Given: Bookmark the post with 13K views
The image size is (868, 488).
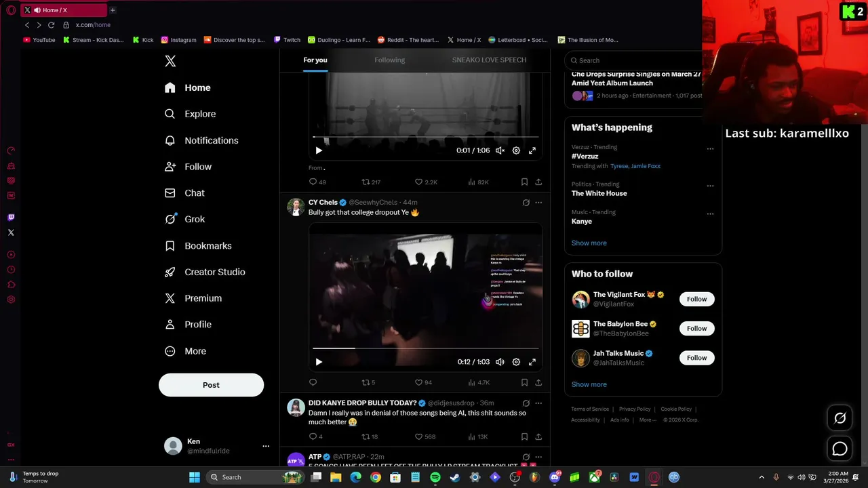Looking at the screenshot, I should [524, 436].
